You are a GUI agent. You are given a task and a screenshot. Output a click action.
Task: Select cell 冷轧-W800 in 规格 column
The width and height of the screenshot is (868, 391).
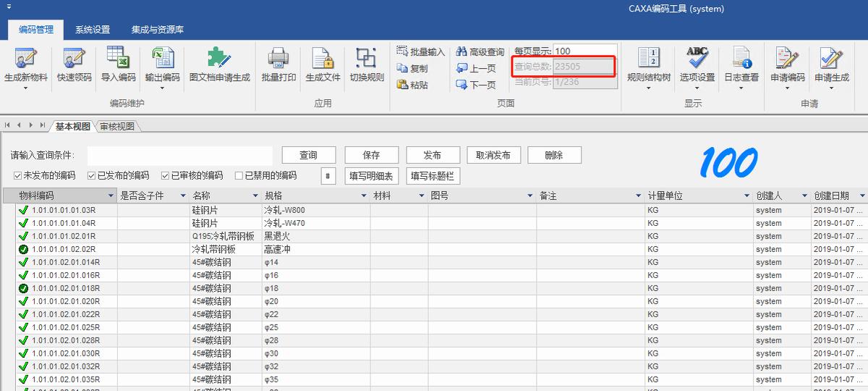point(316,210)
